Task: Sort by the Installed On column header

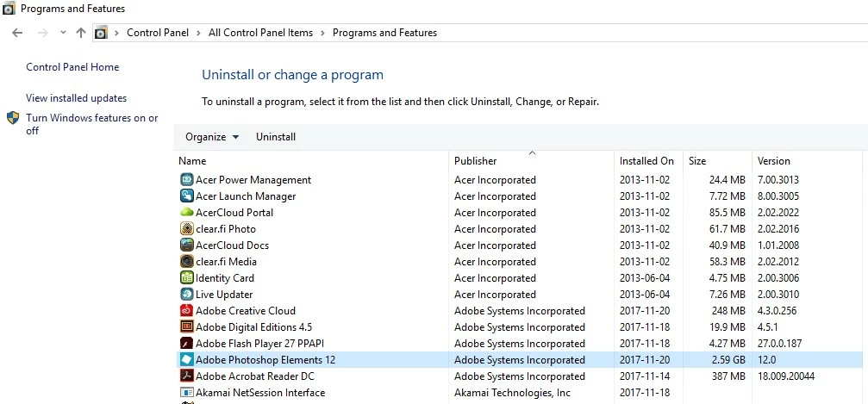Action: (x=648, y=161)
